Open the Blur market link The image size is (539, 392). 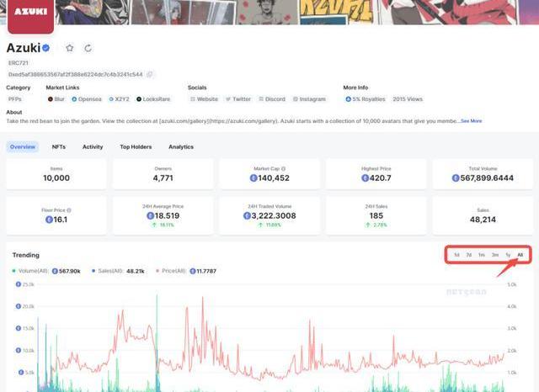[x=56, y=99]
